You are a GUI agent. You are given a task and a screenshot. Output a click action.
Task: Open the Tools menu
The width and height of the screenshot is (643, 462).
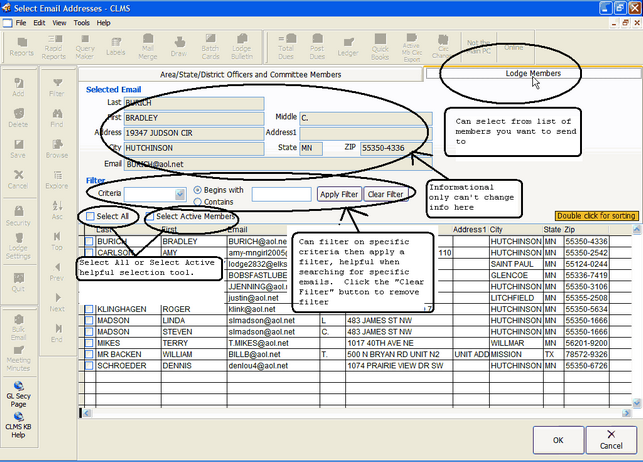pos(81,21)
